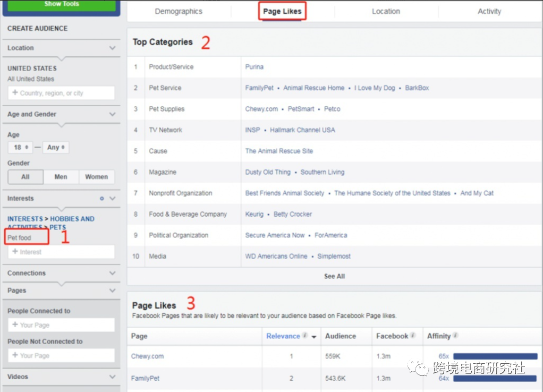Collapse the Age and Gender section chevron
The image size is (543, 392).
(x=112, y=114)
